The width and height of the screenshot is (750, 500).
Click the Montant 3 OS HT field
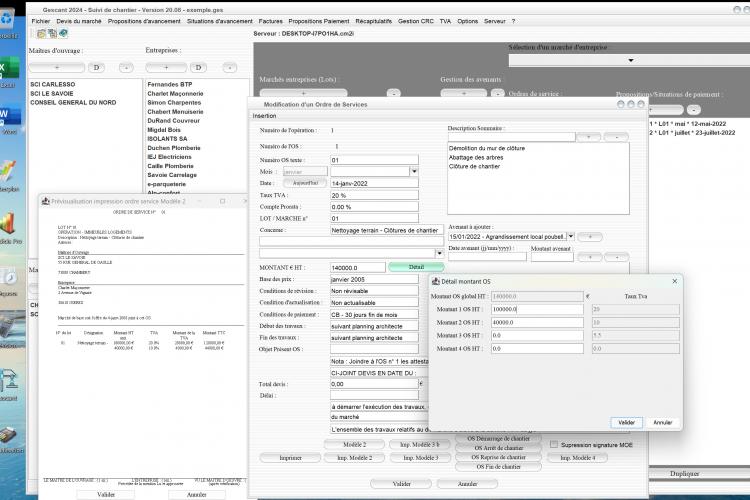pyautogui.click(x=537, y=335)
